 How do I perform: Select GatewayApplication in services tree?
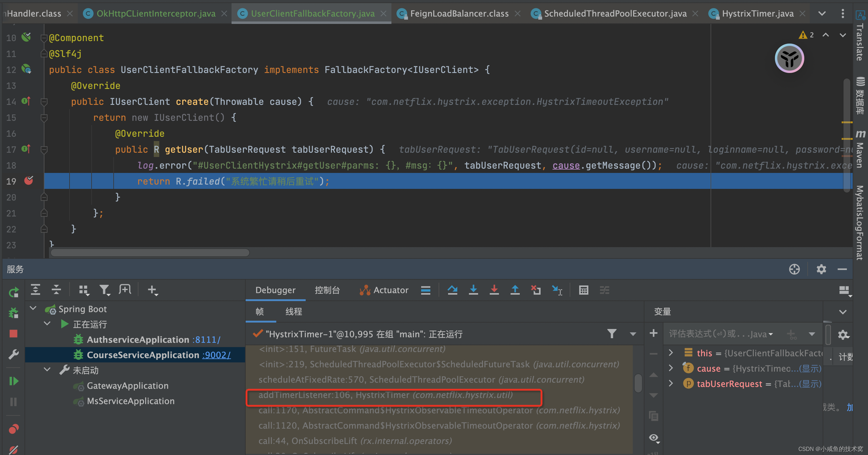127,385
